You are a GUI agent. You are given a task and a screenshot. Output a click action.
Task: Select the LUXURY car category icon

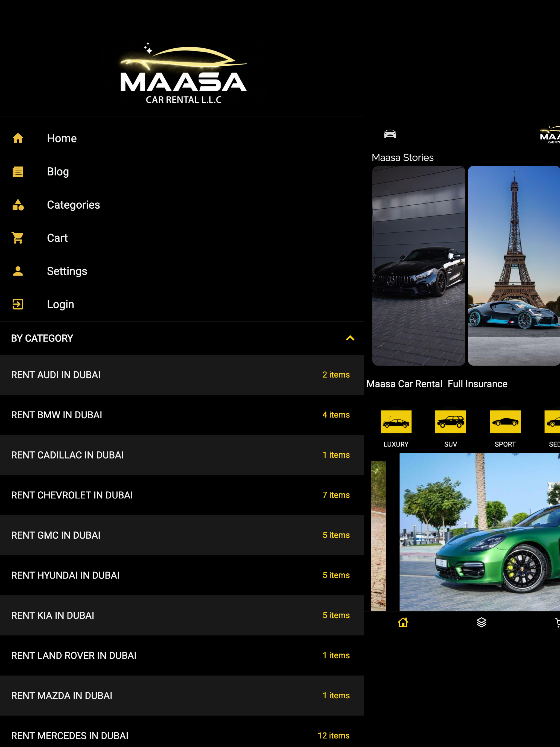(x=396, y=422)
